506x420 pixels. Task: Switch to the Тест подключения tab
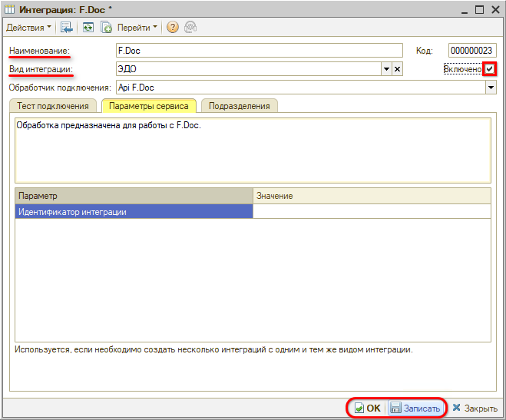click(x=53, y=106)
